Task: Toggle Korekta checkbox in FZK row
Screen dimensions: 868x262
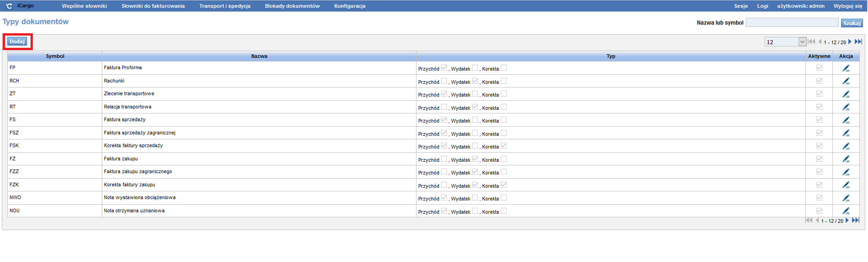Action: pos(504,185)
